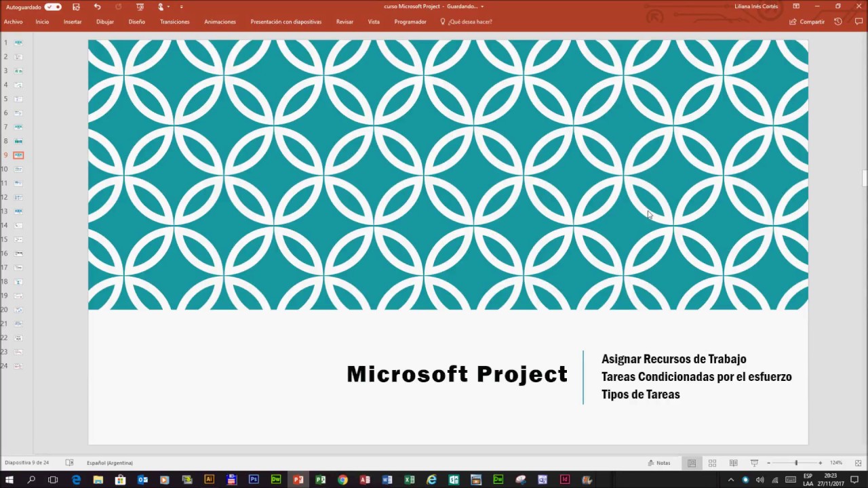This screenshot has height=488, width=868.
Task: Show hidden system tray icons chevron
Action: pos(730,480)
